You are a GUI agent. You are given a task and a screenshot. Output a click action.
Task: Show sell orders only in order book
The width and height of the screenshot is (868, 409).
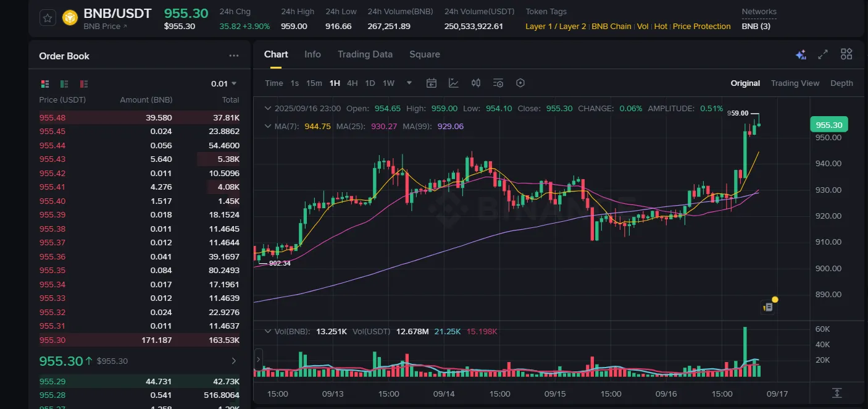tap(84, 83)
